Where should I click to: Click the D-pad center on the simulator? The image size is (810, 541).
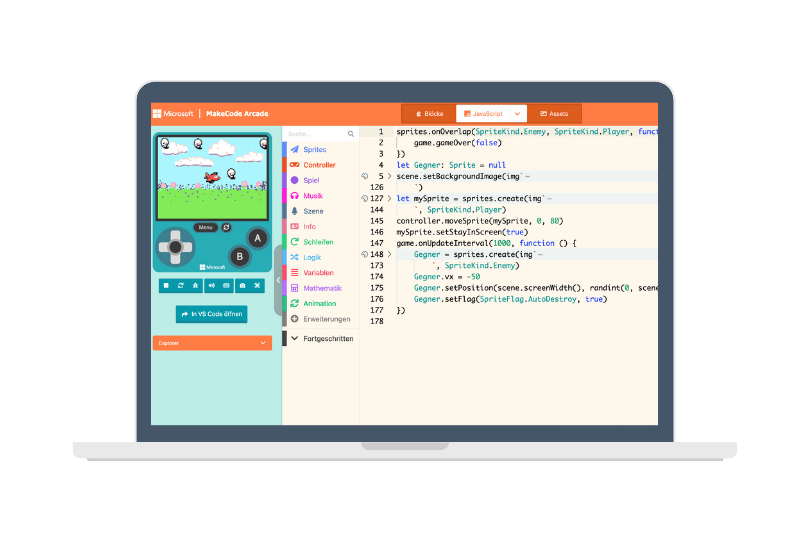[176, 247]
